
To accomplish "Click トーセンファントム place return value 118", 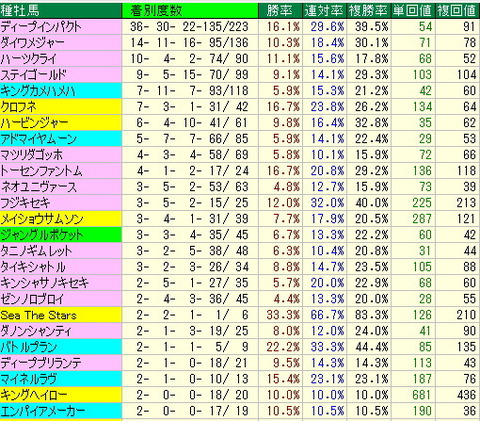I will coord(466,171).
